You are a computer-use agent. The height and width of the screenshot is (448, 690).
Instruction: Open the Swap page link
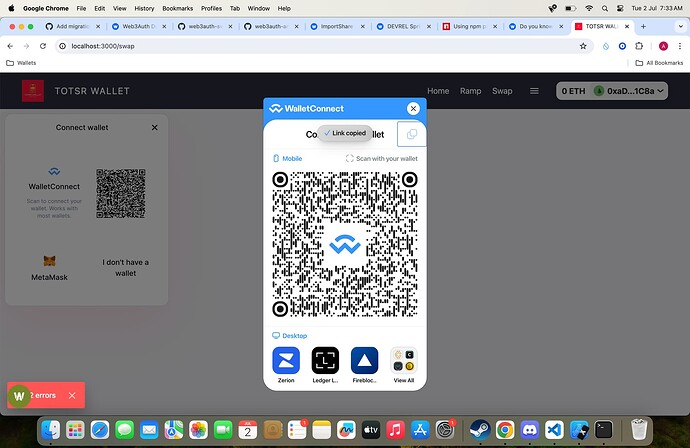pos(502,91)
